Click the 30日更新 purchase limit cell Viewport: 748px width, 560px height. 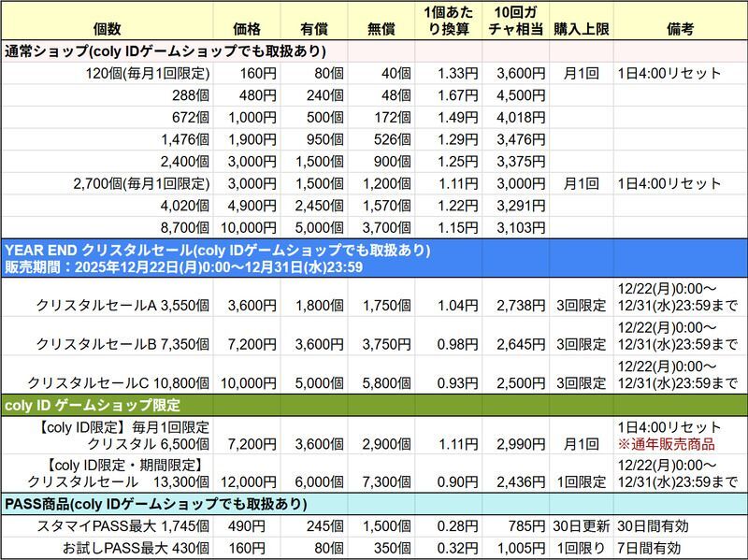[x=579, y=527]
